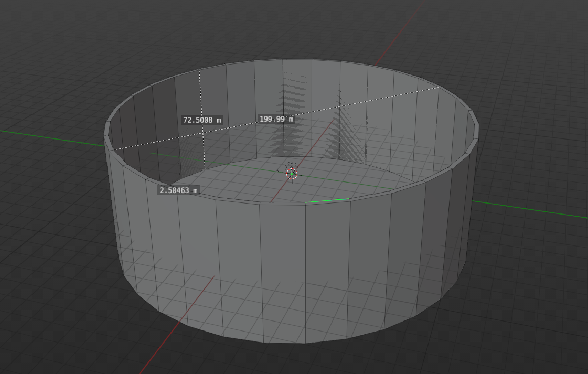Click the 3D cursor at the cylinder center
588x374 pixels.
(292, 174)
